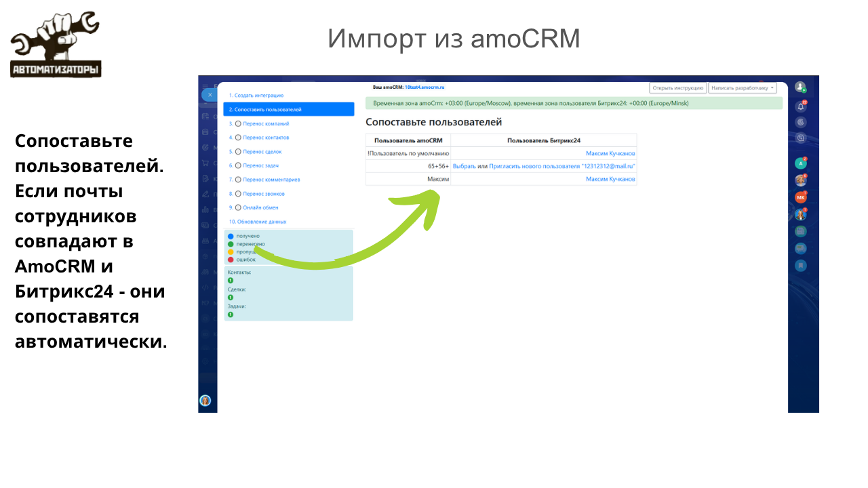Click the small user avatar at bottom left
Screen dimensions: 868x488
[205, 401]
